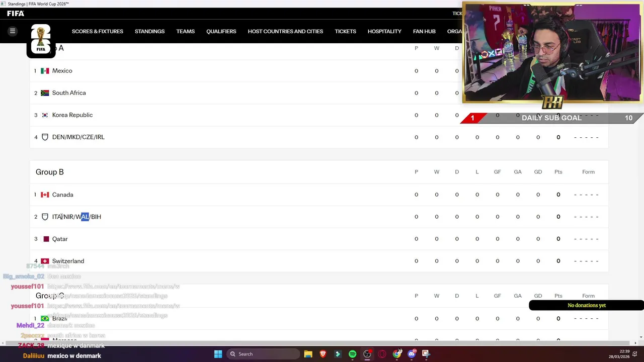Viewport: 644px width, 362px height.
Task: Open the Tickets menu item
Action: click(x=346, y=31)
